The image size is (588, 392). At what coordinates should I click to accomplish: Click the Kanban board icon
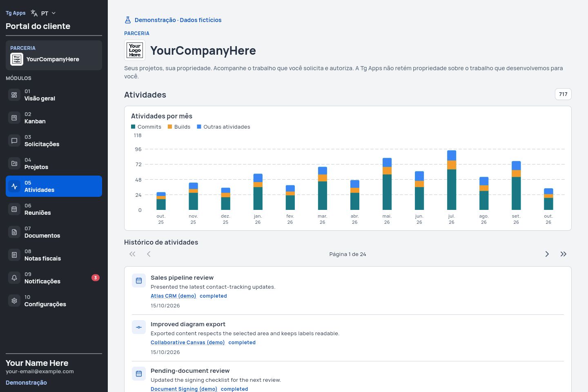[x=14, y=118]
